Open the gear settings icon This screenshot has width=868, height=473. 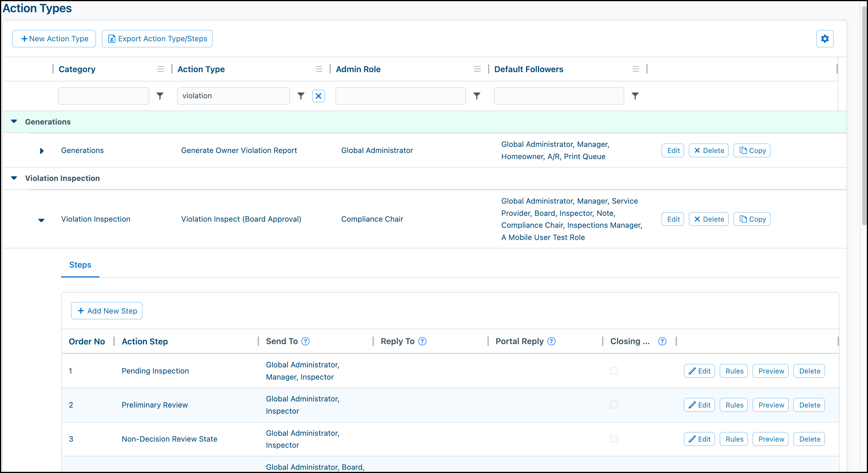(825, 39)
